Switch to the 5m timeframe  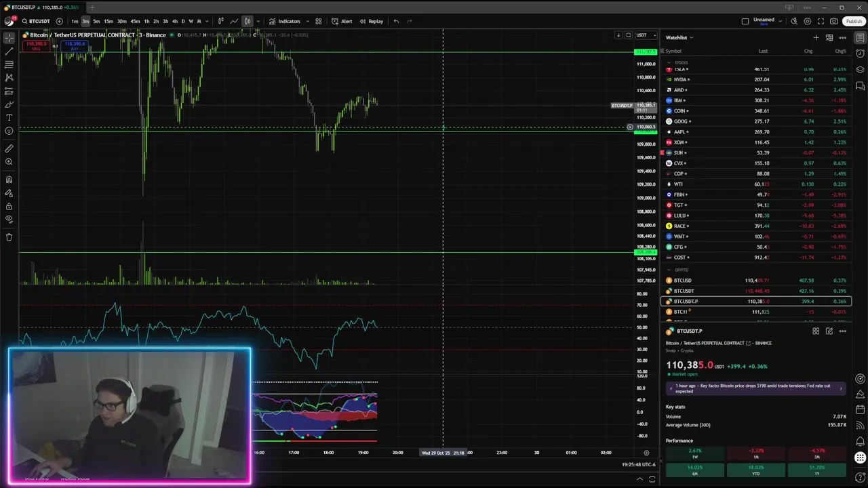[x=96, y=21]
